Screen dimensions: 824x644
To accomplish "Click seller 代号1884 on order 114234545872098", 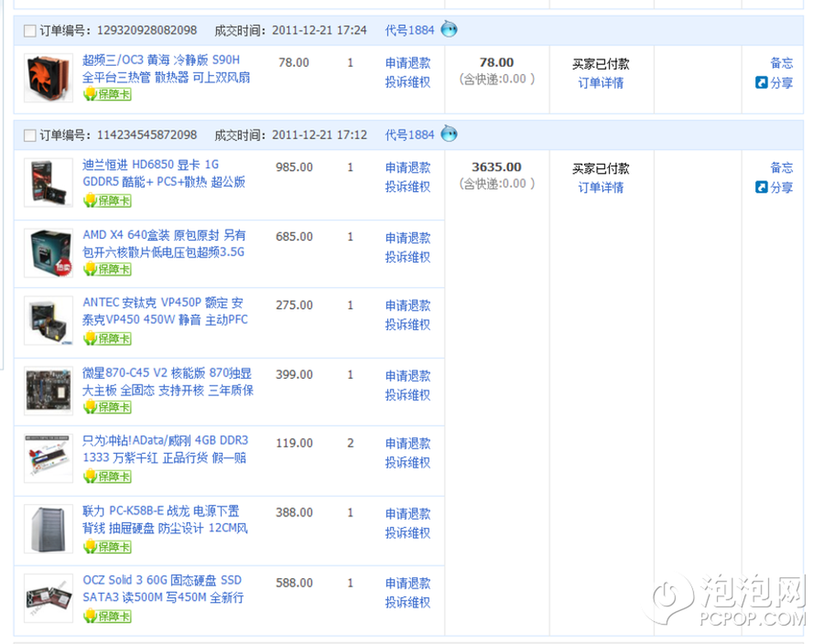I will pos(410,135).
